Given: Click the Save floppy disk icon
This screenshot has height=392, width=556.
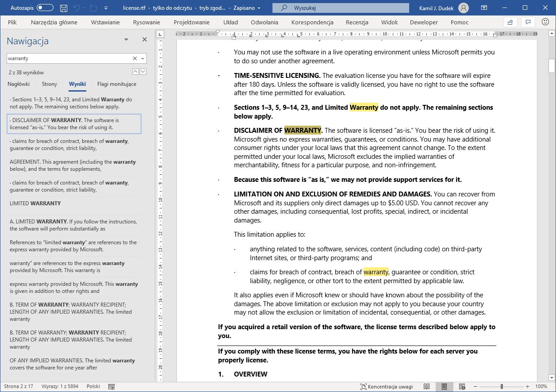Looking at the screenshot, I should click(x=64, y=8).
